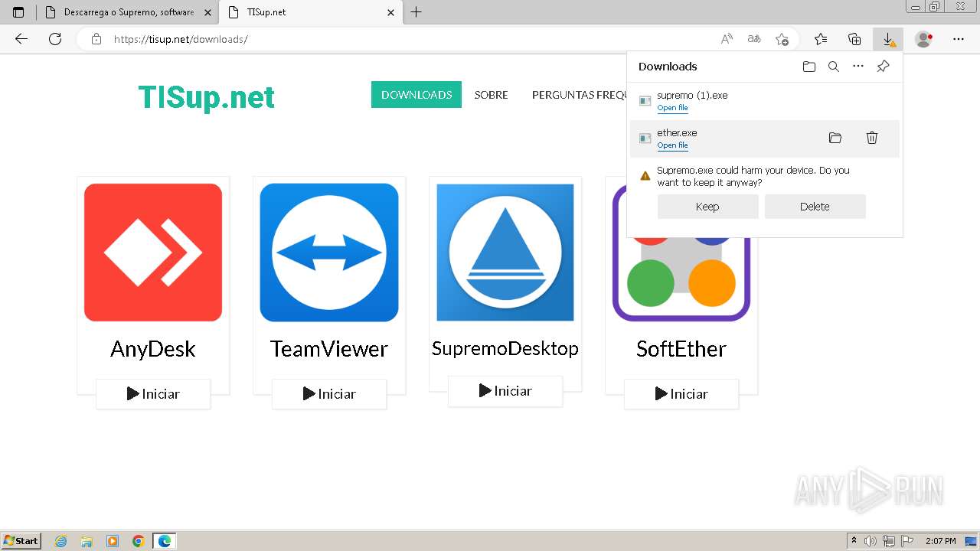Open Collections icon in toolbar
The width and height of the screenshot is (980, 551).
click(854, 39)
